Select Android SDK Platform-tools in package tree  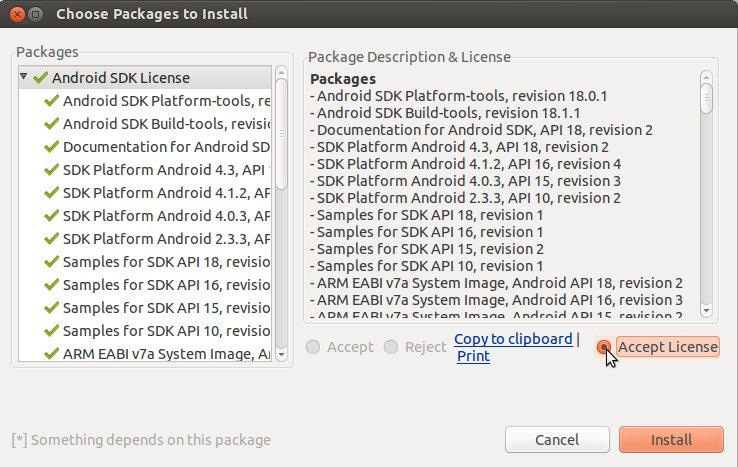tap(145, 101)
